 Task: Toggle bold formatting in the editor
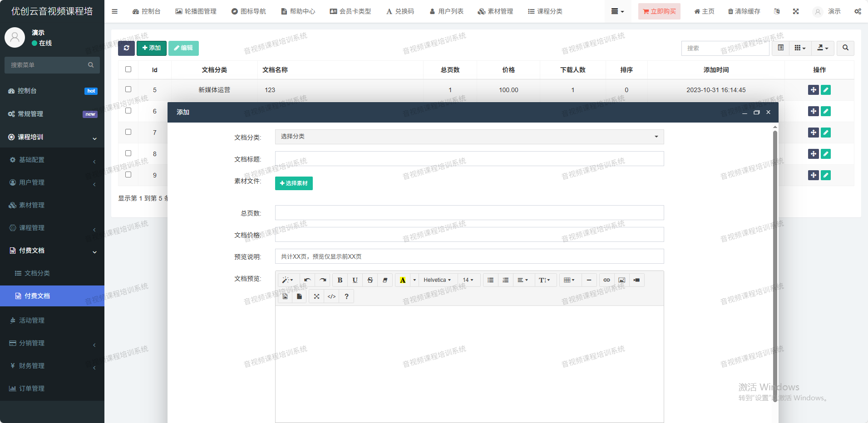click(x=340, y=280)
